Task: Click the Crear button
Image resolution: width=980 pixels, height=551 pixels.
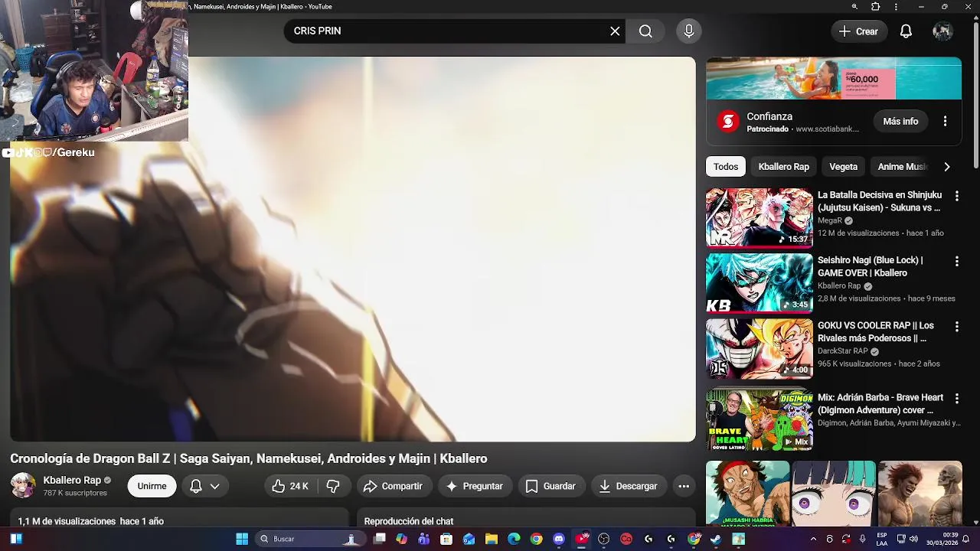Action: (x=858, y=31)
